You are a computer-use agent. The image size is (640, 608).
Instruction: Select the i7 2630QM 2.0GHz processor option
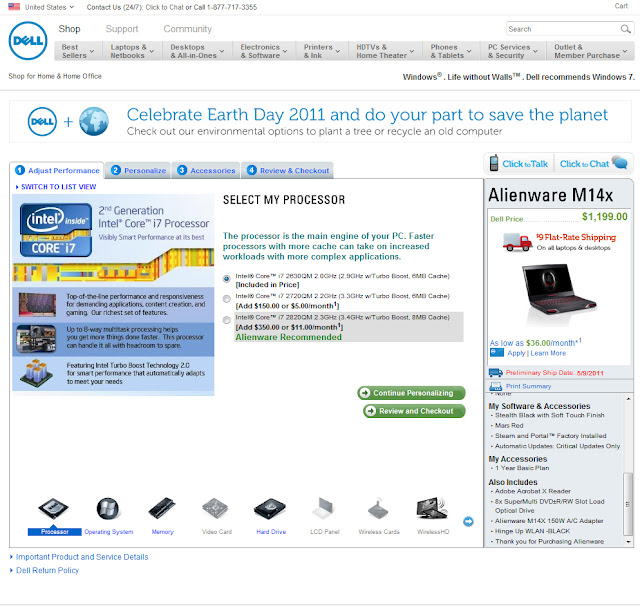[227, 279]
